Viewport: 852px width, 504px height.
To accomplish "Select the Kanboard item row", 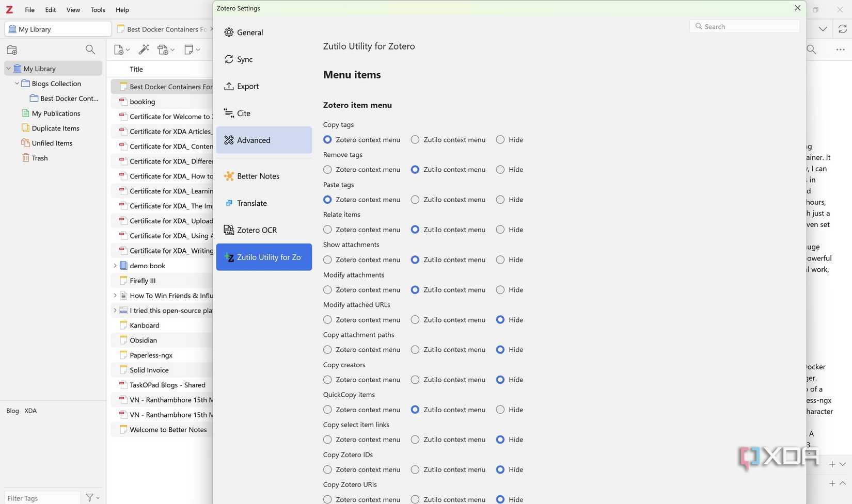I will [x=162, y=326].
